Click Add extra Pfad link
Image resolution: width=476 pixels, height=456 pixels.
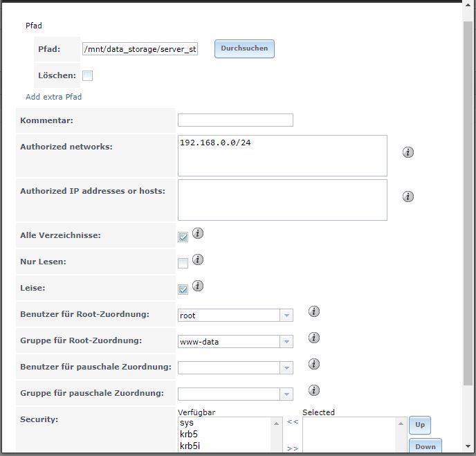(x=54, y=97)
